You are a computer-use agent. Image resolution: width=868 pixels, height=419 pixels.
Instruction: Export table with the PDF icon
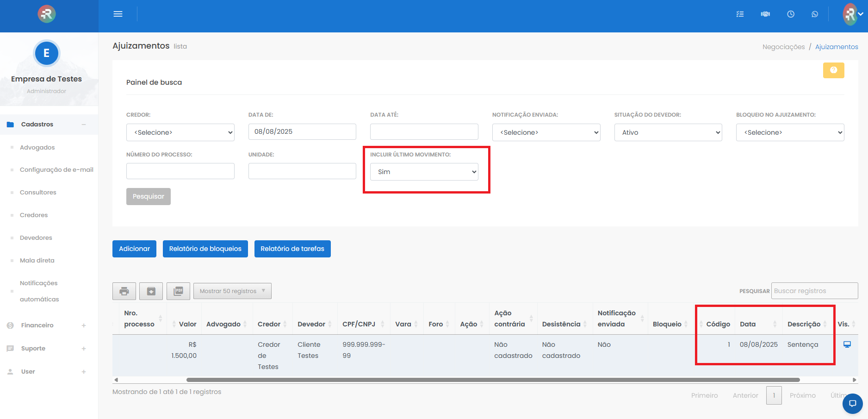click(x=178, y=291)
